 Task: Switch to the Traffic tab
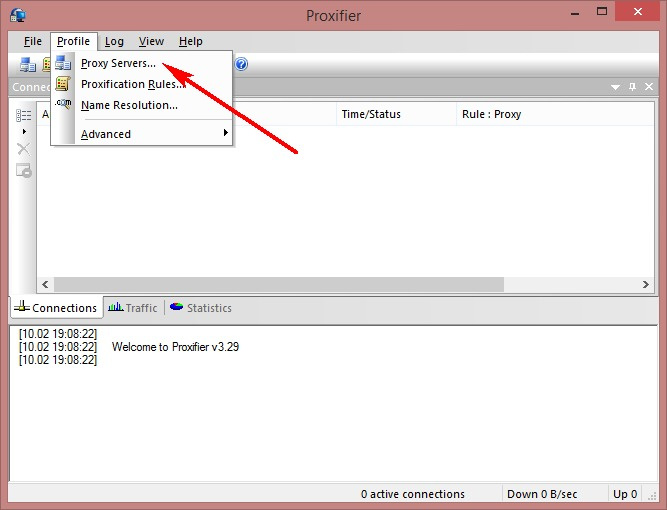(133, 308)
